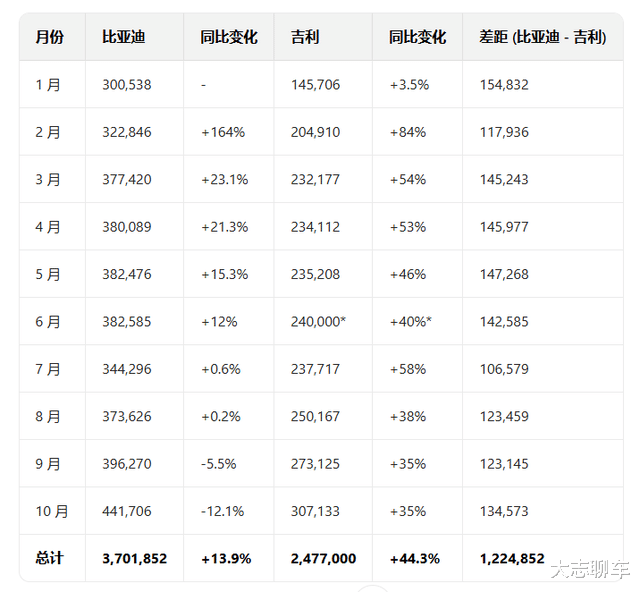This screenshot has height=592, width=640.
Task: Click Geely total 2,477,000
Action: [323, 558]
